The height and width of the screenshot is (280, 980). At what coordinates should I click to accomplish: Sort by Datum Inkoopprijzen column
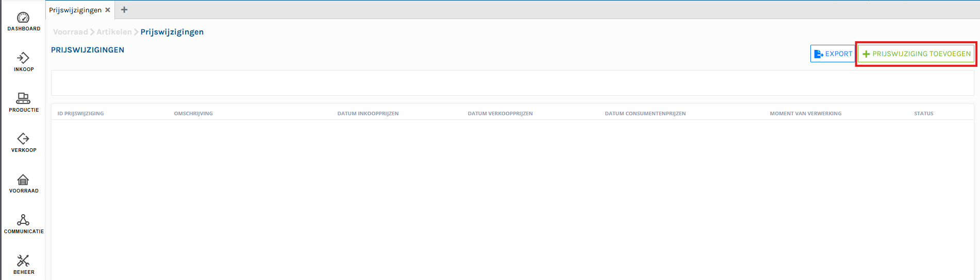click(x=368, y=113)
